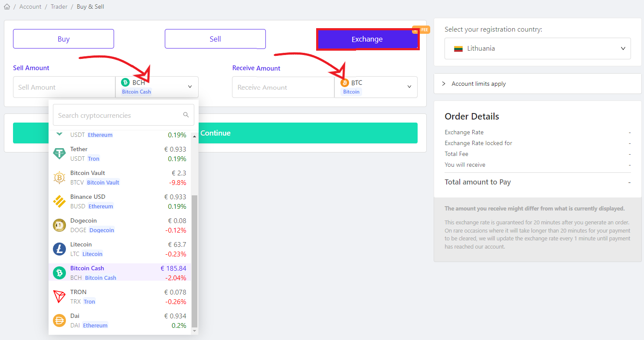Open the BCH sell currency dropdown
644x340 pixels.
coord(157,87)
